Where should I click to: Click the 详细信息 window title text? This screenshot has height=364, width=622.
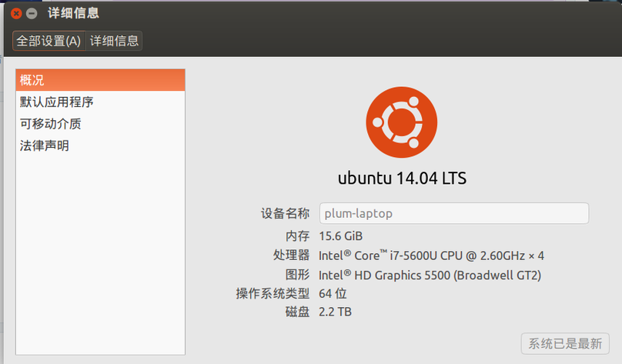(73, 13)
